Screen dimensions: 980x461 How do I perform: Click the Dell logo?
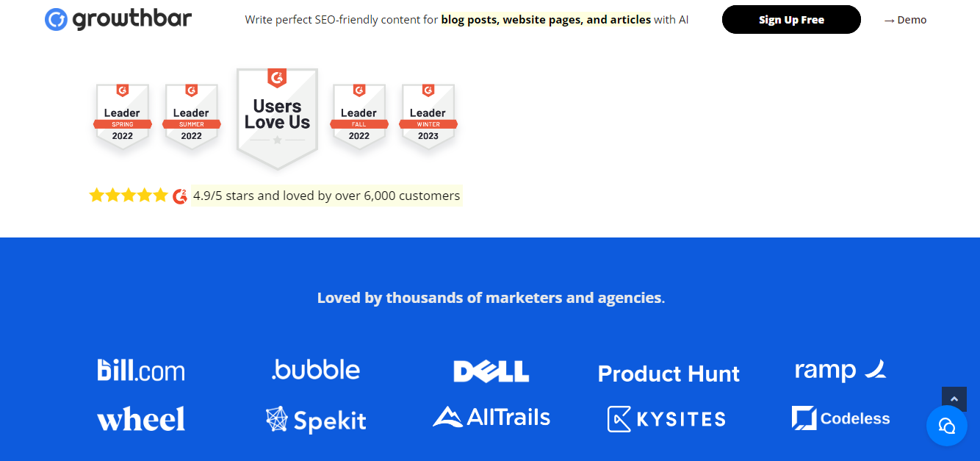coord(491,371)
